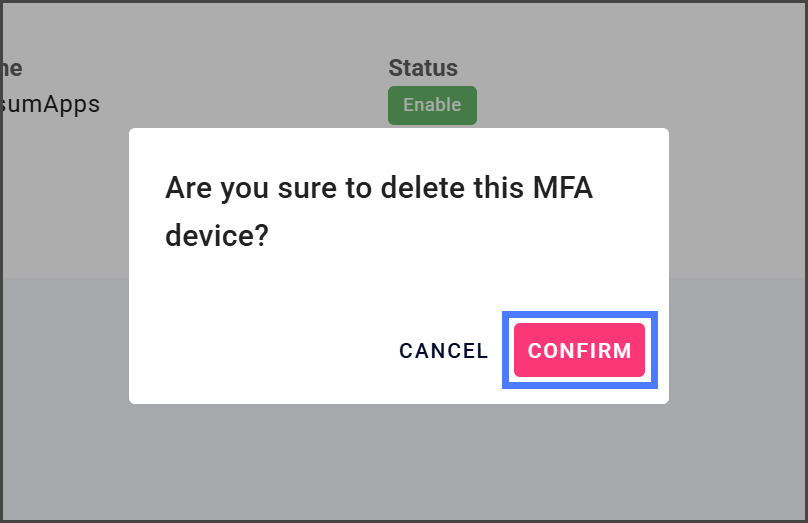
Task: Confirm deletion of the MFA device
Action: tap(579, 350)
